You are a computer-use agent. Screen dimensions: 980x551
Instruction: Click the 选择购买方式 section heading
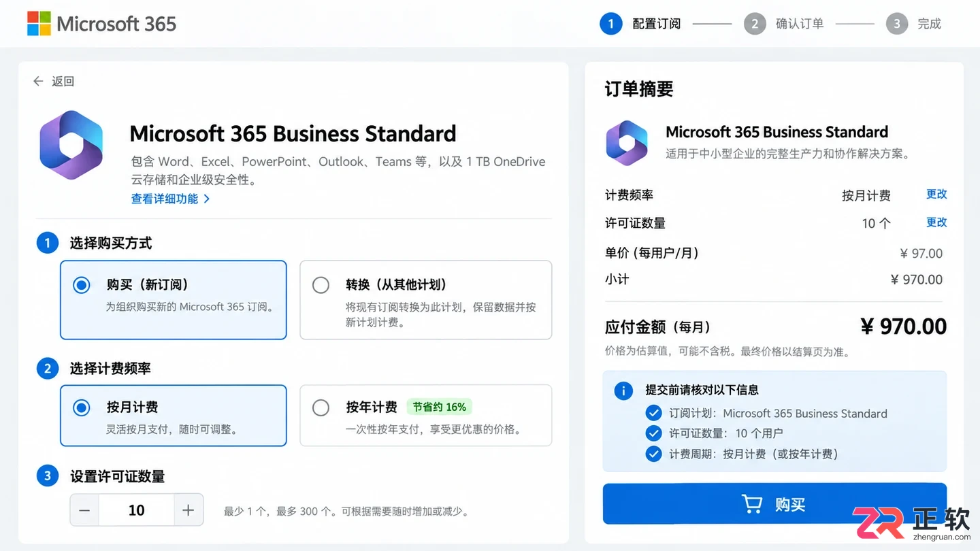[x=111, y=243]
